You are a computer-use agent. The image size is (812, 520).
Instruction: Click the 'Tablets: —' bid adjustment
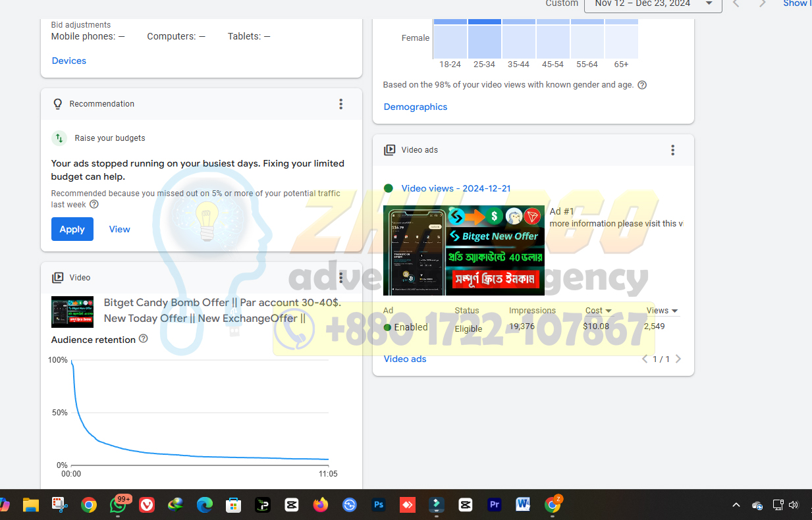click(249, 36)
